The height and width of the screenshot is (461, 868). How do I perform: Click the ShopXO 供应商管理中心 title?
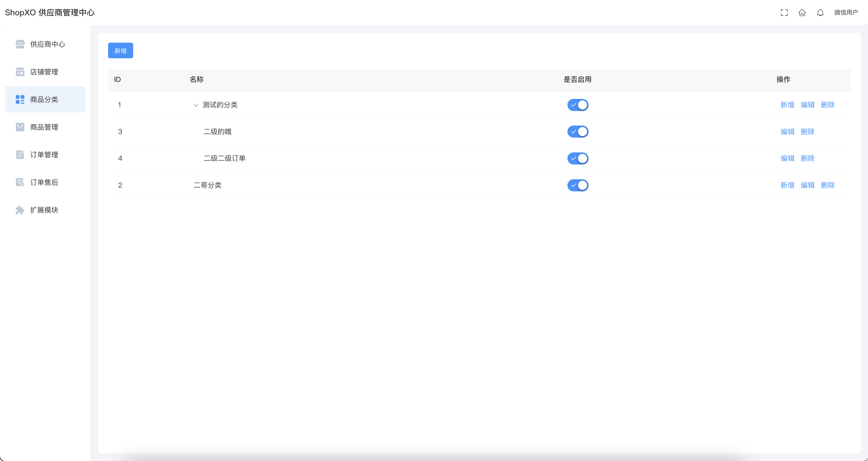click(50, 13)
